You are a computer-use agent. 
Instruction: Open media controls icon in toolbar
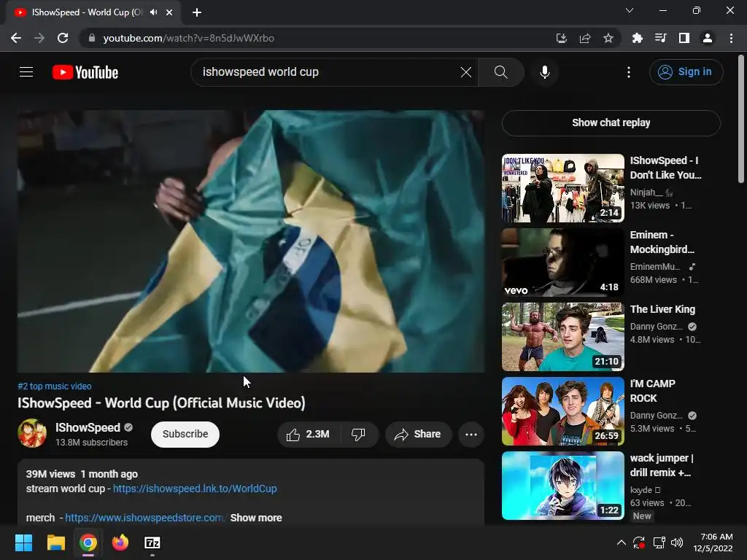[x=660, y=38]
